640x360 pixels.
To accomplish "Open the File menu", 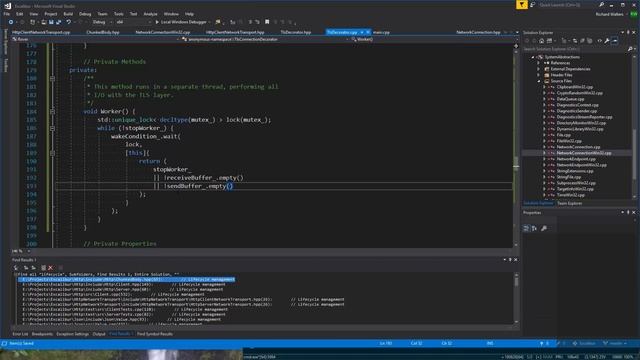I will pyautogui.click(x=7, y=14).
